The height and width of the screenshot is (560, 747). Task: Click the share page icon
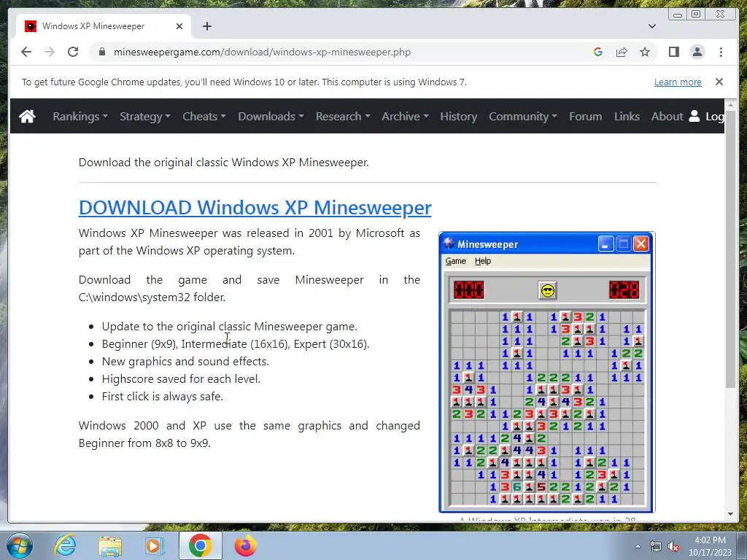click(622, 52)
